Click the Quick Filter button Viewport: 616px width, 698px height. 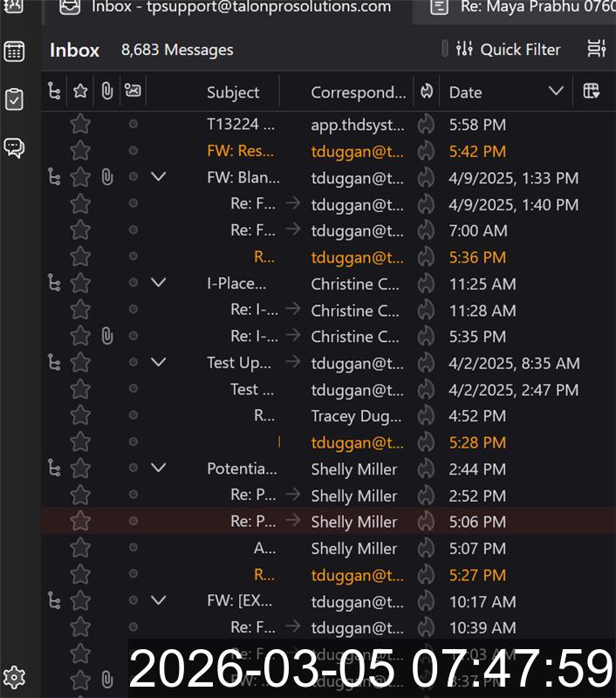509,49
